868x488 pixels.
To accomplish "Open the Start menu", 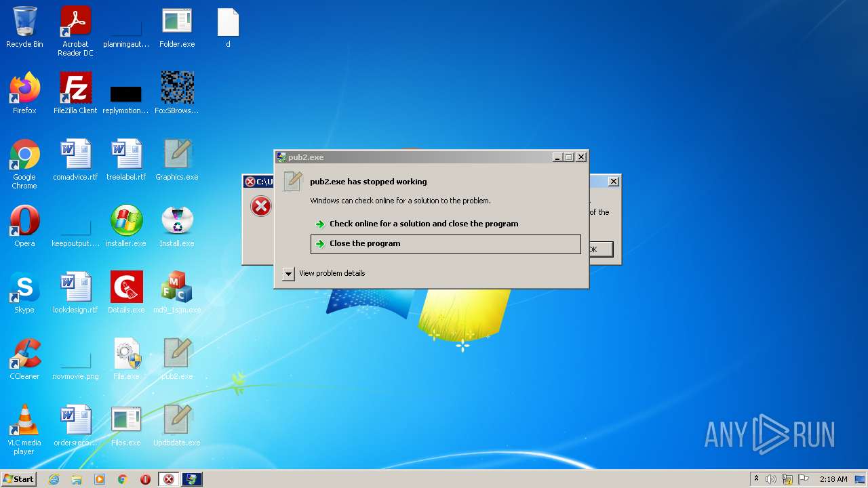I will [x=18, y=479].
